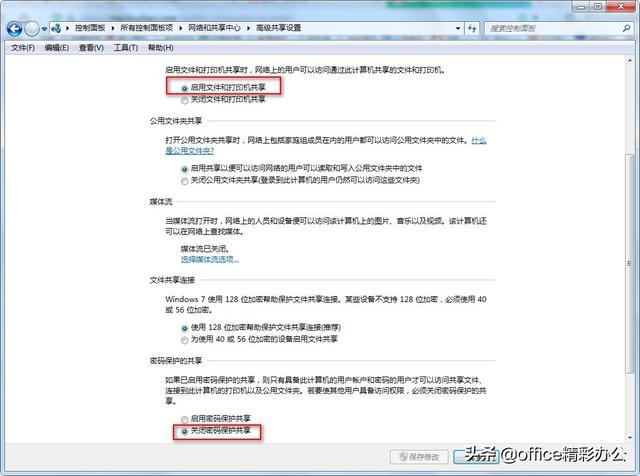Image resolution: width=640 pixels, height=476 pixels.
Task: Select 启用文件和打印机共享 radio button
Action: (184, 88)
